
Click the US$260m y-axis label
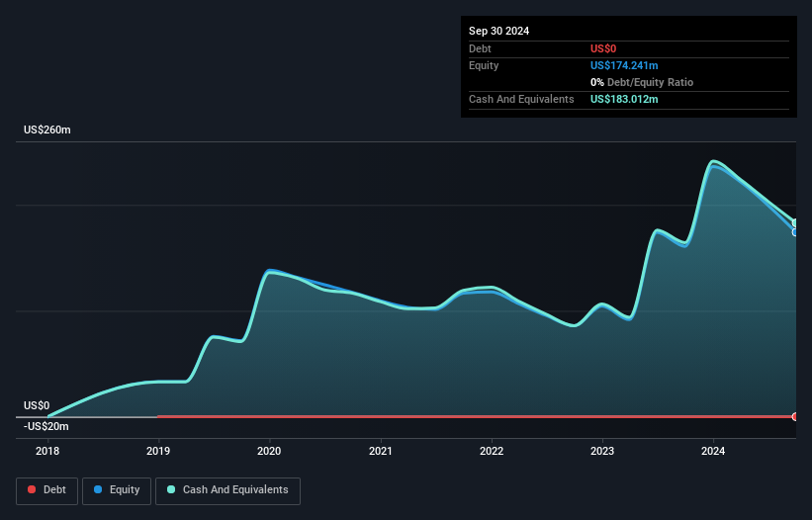[x=47, y=130]
